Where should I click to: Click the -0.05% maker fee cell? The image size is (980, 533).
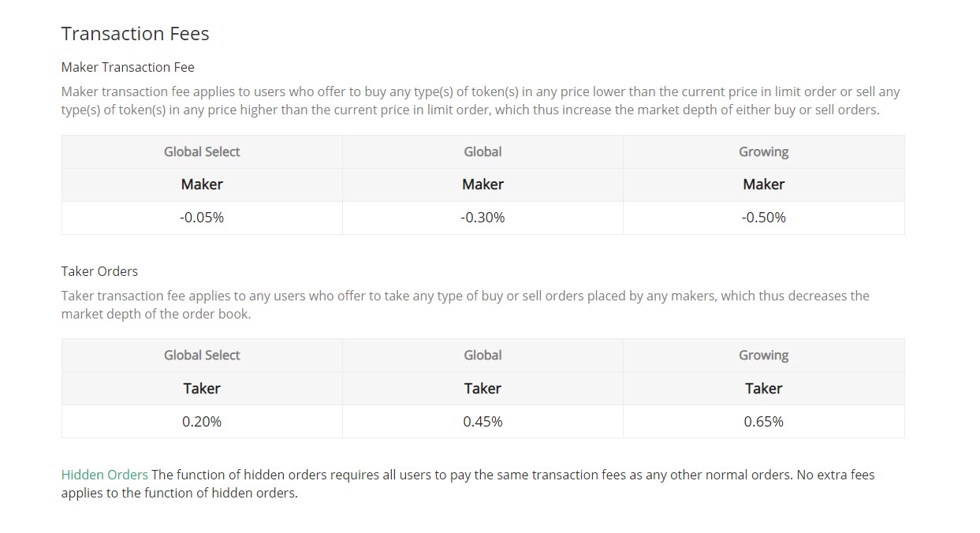(202, 218)
